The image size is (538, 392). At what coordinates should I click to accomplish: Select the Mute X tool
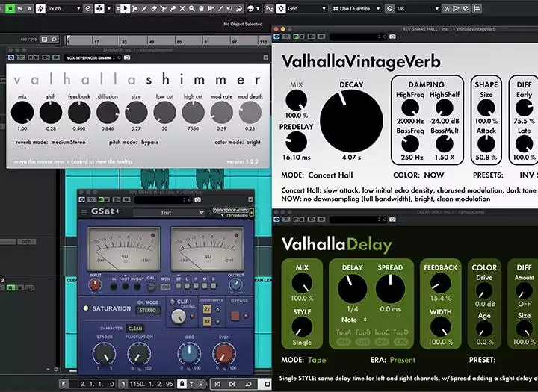182,8
